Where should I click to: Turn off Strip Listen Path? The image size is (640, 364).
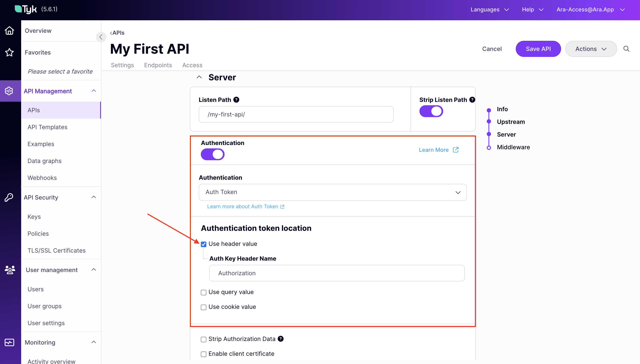point(431,111)
